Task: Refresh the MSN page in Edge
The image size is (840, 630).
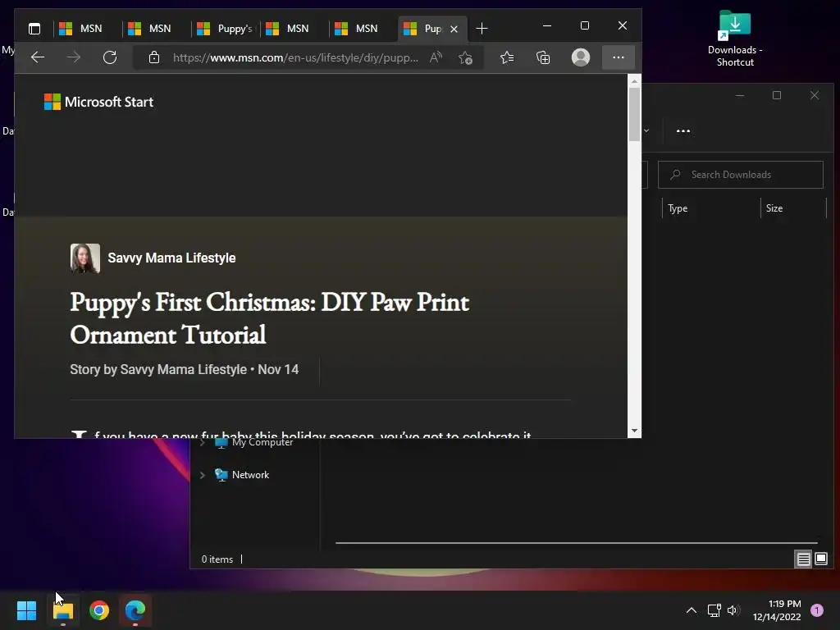Action: click(110, 57)
